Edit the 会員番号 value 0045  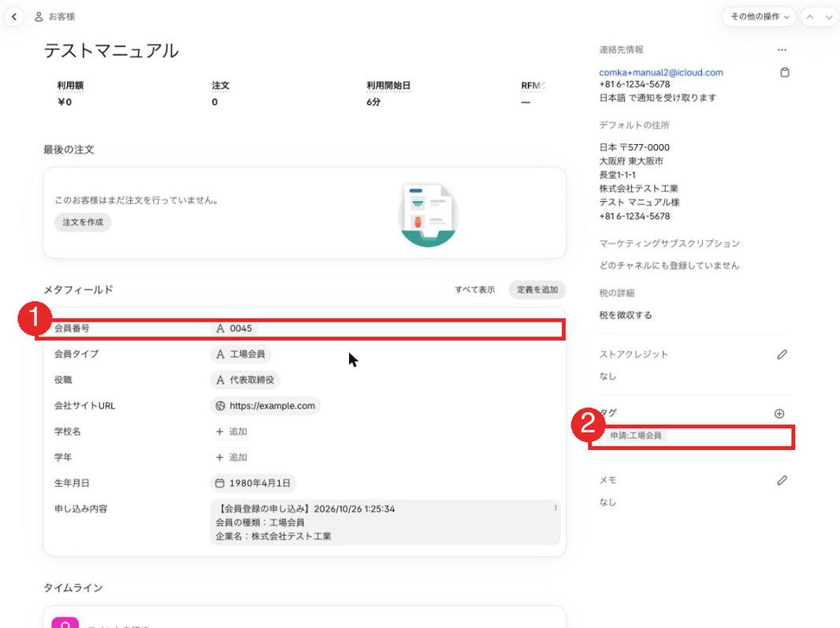pos(234,329)
